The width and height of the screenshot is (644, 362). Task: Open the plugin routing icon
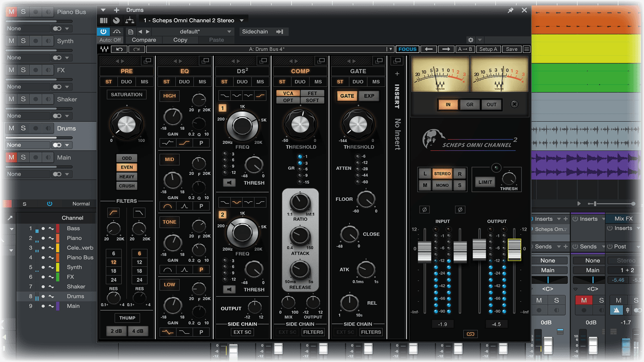(x=130, y=20)
